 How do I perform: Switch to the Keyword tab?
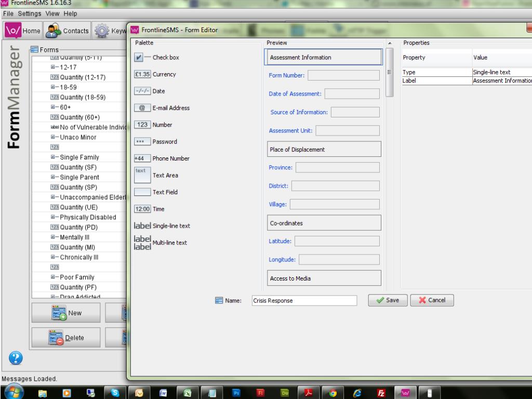point(110,31)
